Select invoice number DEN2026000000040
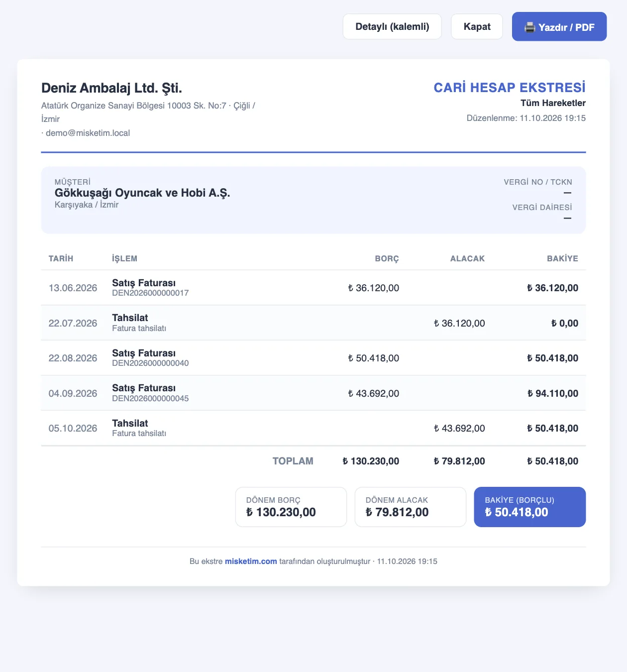 click(150, 363)
